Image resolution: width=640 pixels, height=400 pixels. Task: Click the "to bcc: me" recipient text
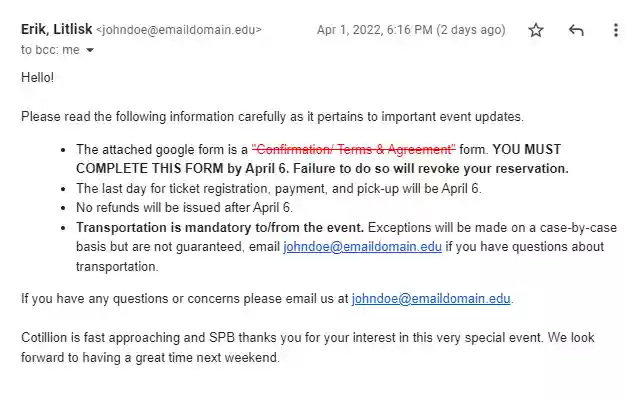(x=50, y=50)
